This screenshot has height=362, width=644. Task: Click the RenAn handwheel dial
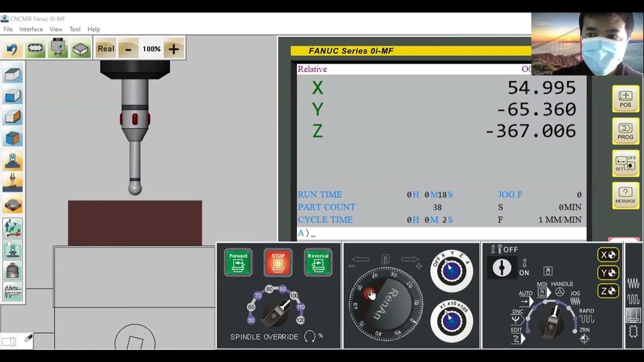386,304
